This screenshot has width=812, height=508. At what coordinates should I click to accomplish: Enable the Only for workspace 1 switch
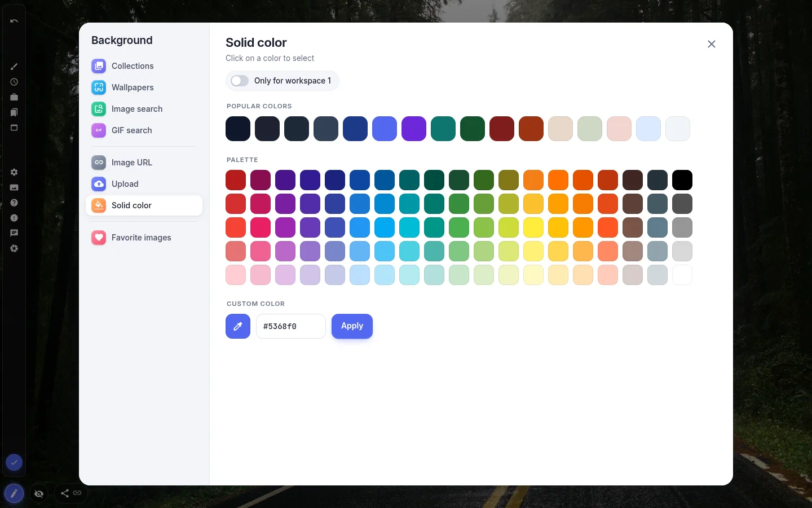point(240,81)
